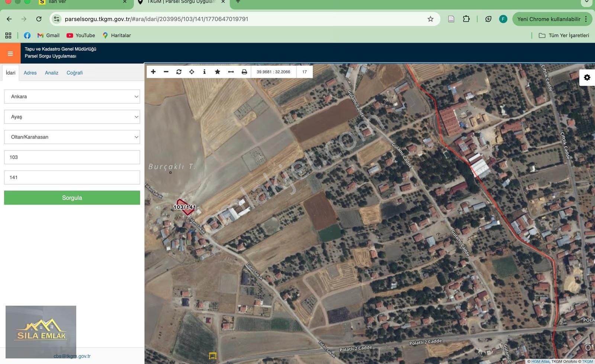Activate the locate crosshair tool
Screen dimensions: 595x364
pos(192,72)
